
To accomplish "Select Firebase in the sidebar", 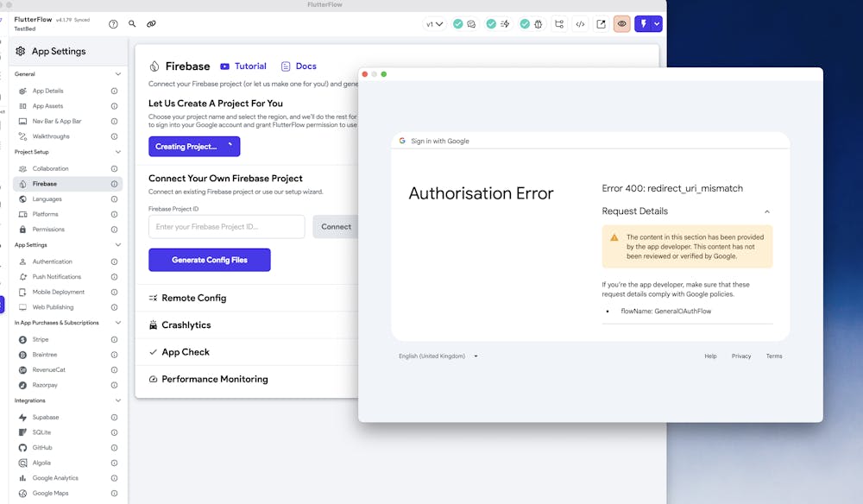I will click(x=67, y=184).
